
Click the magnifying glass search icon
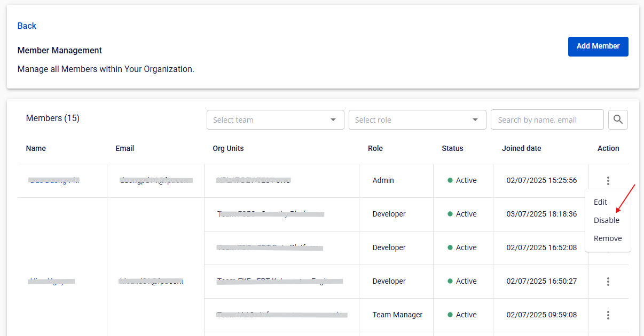618,119
